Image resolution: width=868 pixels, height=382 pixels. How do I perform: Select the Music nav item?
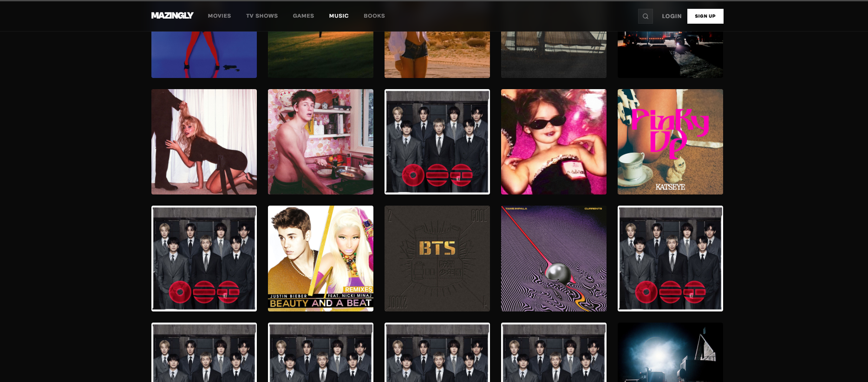[339, 16]
